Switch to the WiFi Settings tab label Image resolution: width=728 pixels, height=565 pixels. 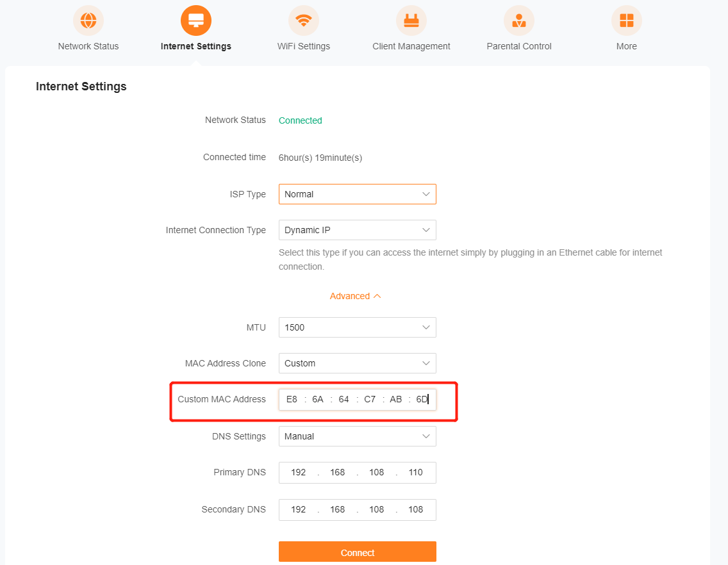[x=304, y=46]
